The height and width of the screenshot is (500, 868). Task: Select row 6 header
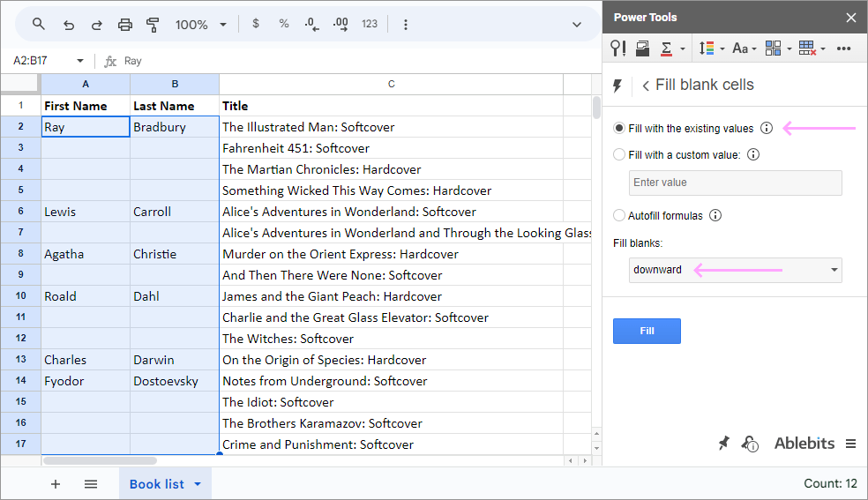click(x=20, y=212)
